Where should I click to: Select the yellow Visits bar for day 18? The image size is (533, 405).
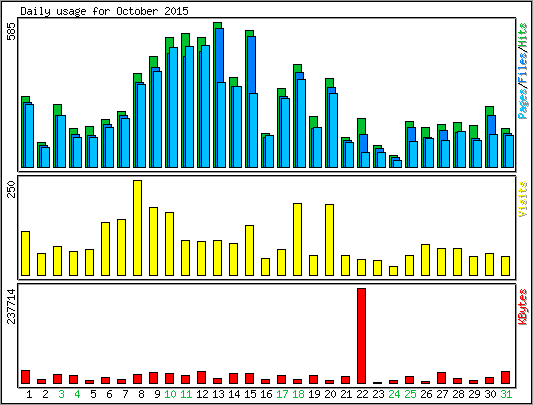[x=297, y=239]
